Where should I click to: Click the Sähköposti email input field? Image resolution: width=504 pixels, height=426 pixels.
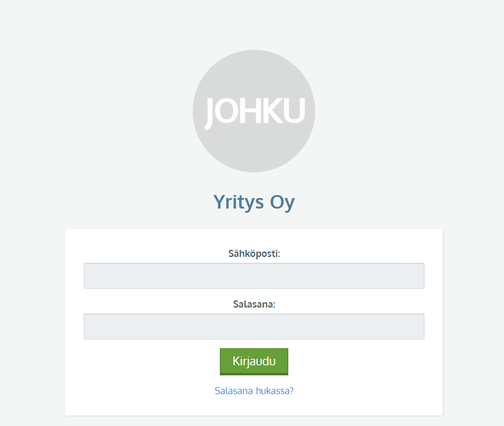point(254,276)
